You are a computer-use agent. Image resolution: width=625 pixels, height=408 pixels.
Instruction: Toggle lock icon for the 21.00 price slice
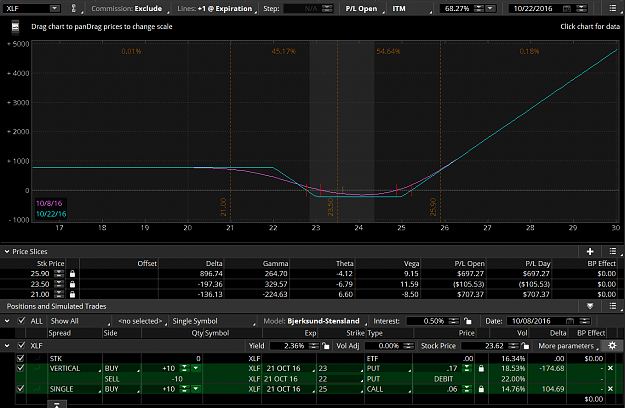[x=72, y=294]
